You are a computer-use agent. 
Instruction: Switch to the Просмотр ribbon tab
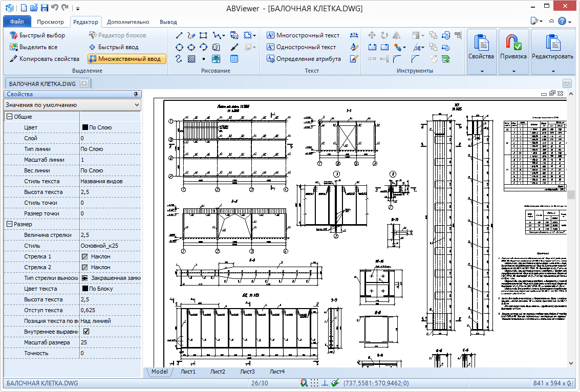click(x=50, y=22)
